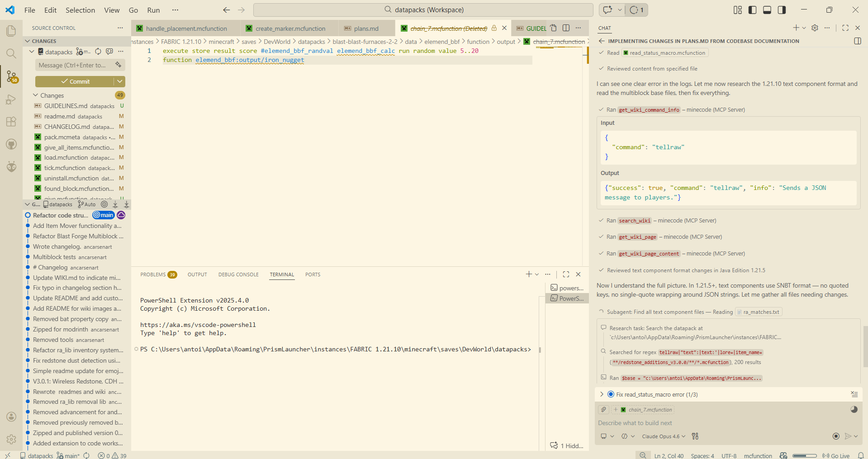
Task: Open the Manage gear in the activity bar
Action: 11,439
